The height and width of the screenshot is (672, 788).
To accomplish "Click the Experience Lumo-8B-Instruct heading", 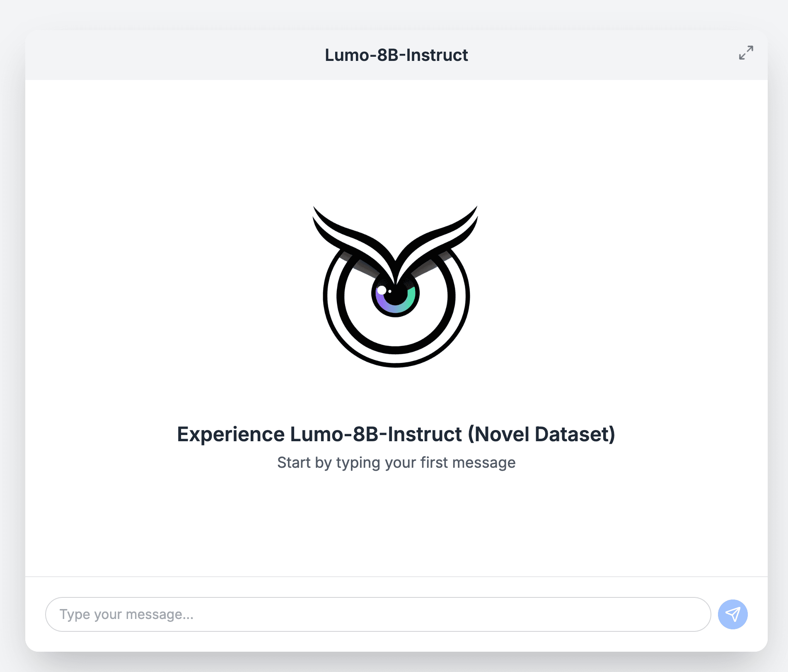I will (396, 434).
